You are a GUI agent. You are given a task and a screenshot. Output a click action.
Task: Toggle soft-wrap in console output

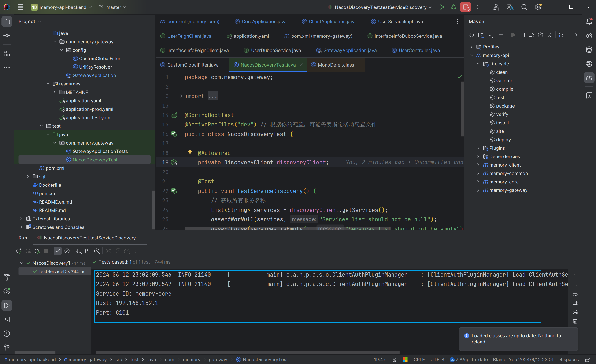tap(575, 294)
